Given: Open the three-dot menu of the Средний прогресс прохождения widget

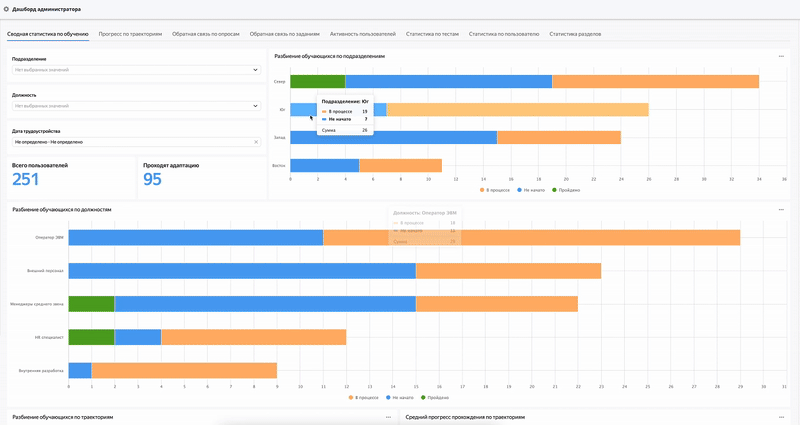Looking at the screenshot, I should [781, 416].
